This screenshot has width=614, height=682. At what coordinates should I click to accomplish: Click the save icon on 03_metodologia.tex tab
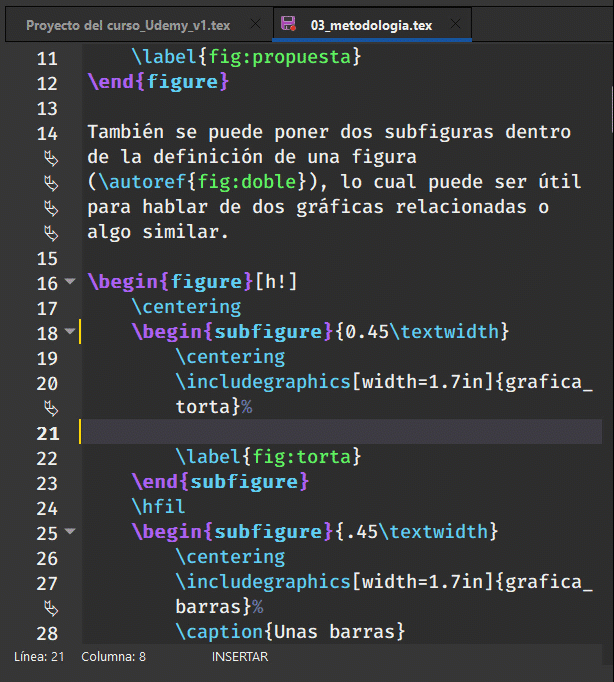click(288, 25)
